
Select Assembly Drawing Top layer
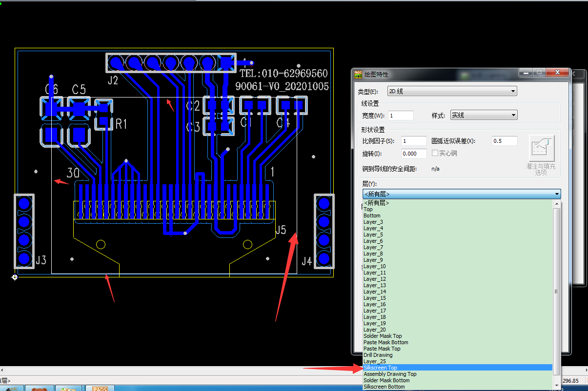[390, 374]
